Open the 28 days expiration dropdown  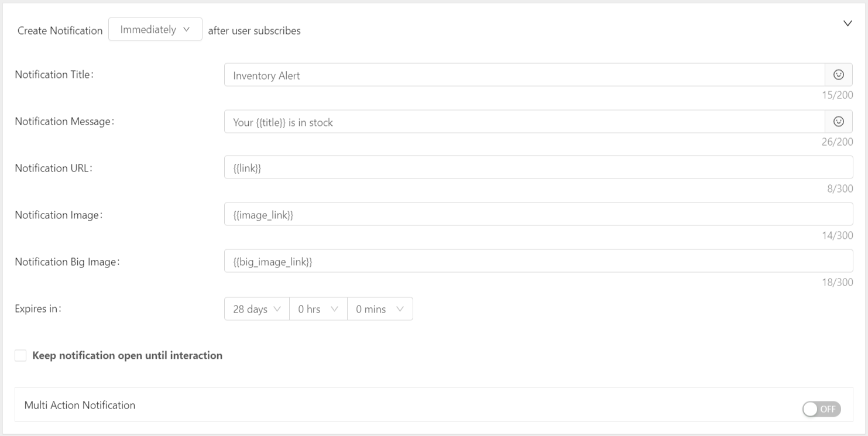[256, 308]
